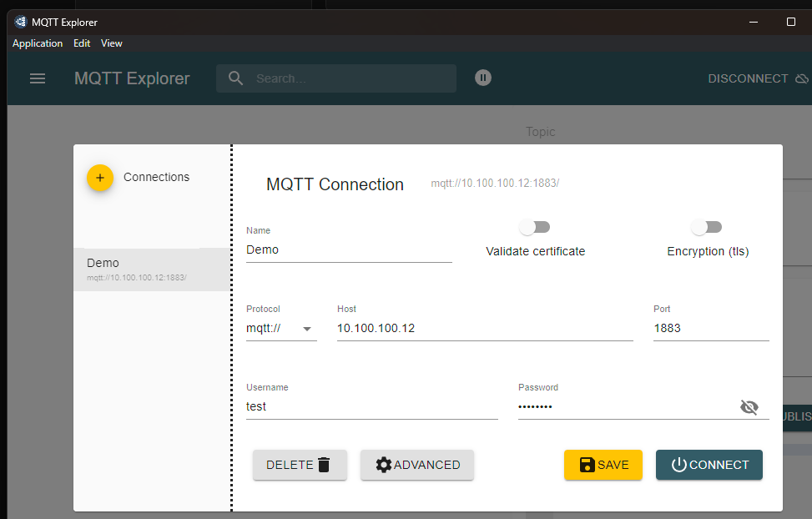The height and width of the screenshot is (519, 812).
Task: Open the Application menu
Action: click(38, 43)
